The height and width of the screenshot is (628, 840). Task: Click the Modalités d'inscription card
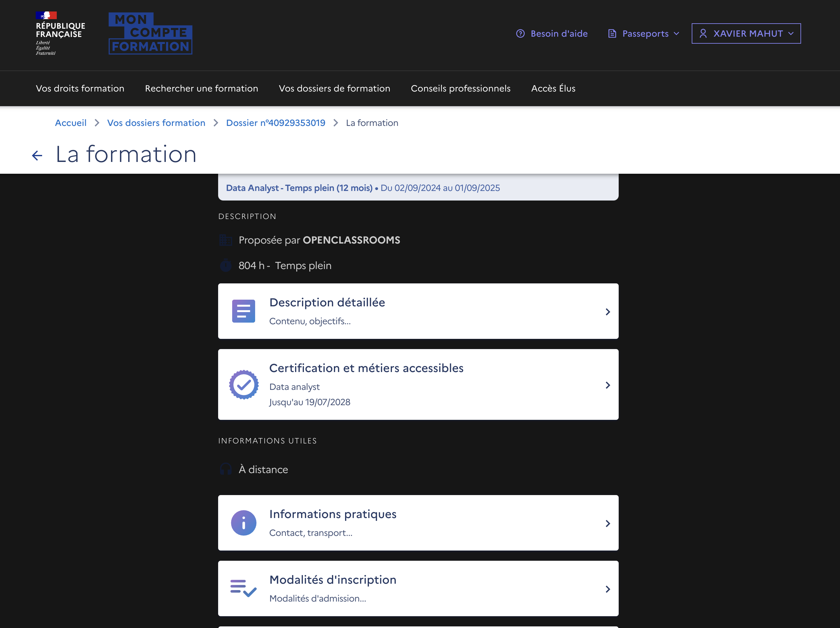pyautogui.click(x=418, y=588)
